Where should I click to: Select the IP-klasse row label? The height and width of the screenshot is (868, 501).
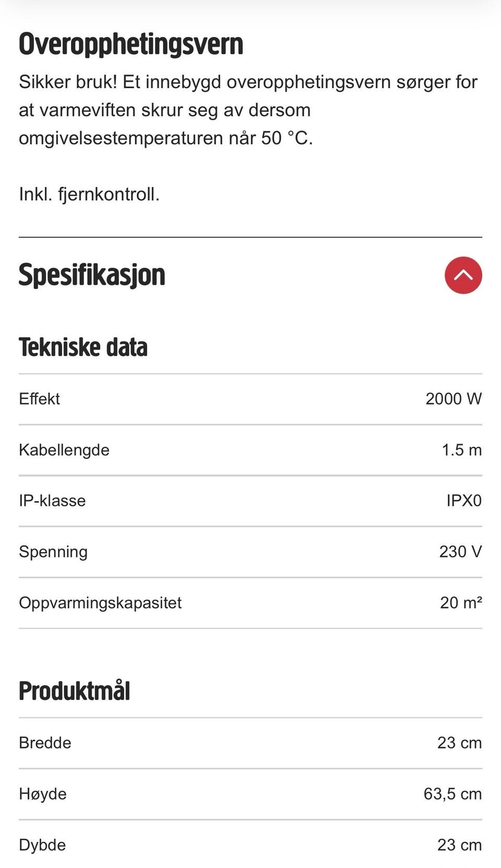click(52, 500)
